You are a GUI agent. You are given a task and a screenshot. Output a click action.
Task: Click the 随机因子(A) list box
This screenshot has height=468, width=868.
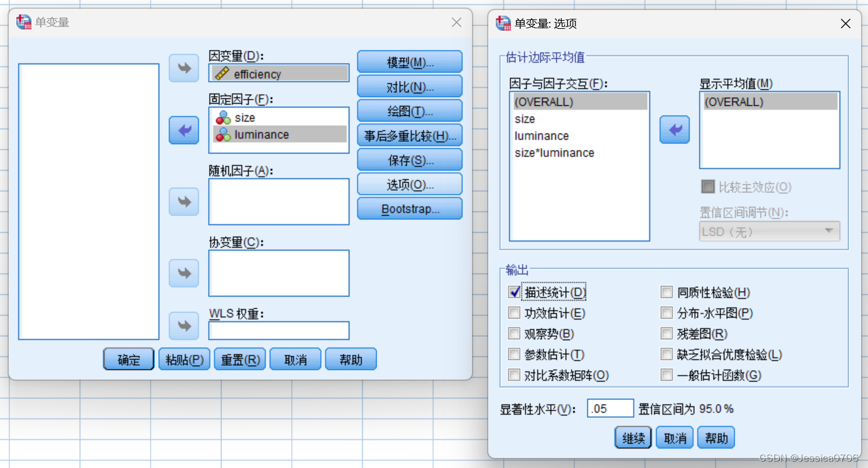[x=279, y=201]
